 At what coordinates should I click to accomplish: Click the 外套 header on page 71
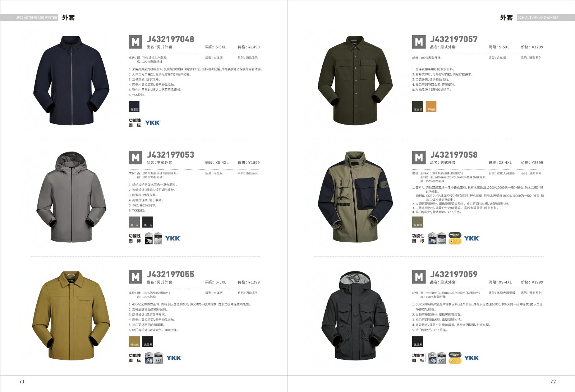pyautogui.click(x=68, y=18)
